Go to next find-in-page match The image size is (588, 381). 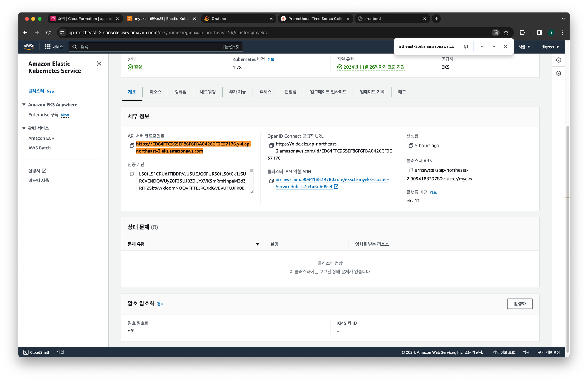pos(494,46)
